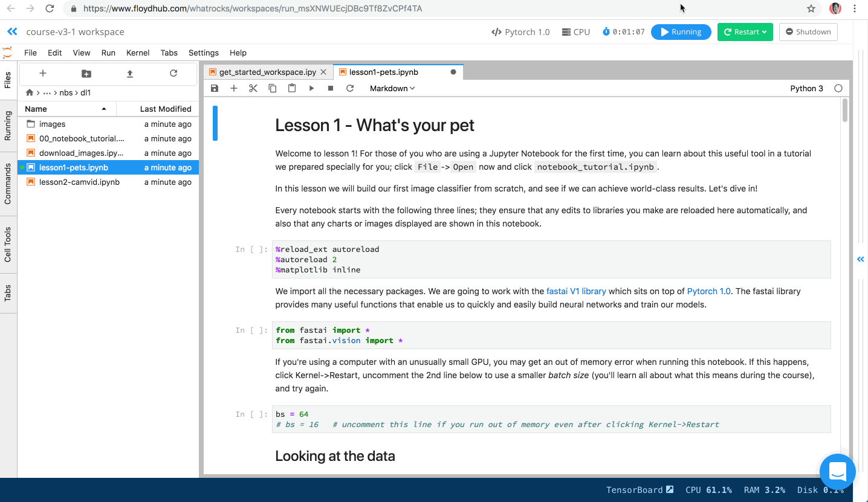
Task: Follow the fastai V1 library link
Action: [x=575, y=291]
